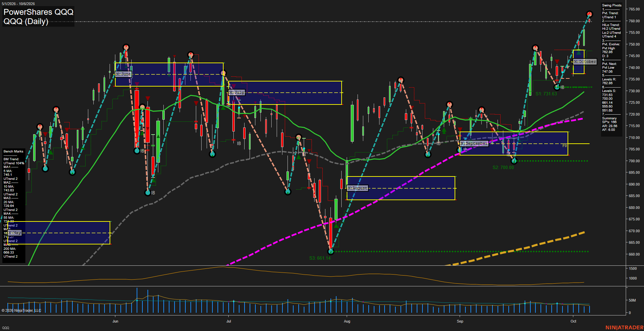
Task: Click the Aug label on the time axis
Action: (x=347, y=321)
